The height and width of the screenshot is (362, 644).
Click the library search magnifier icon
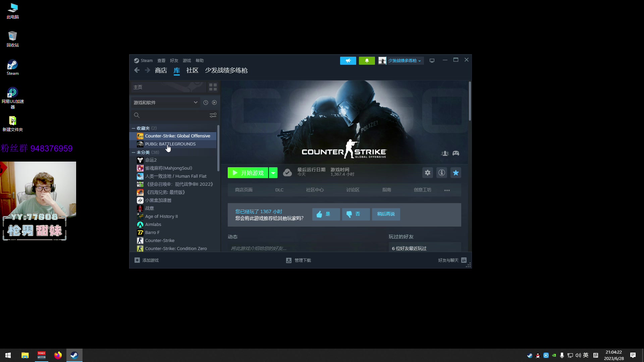137,115
